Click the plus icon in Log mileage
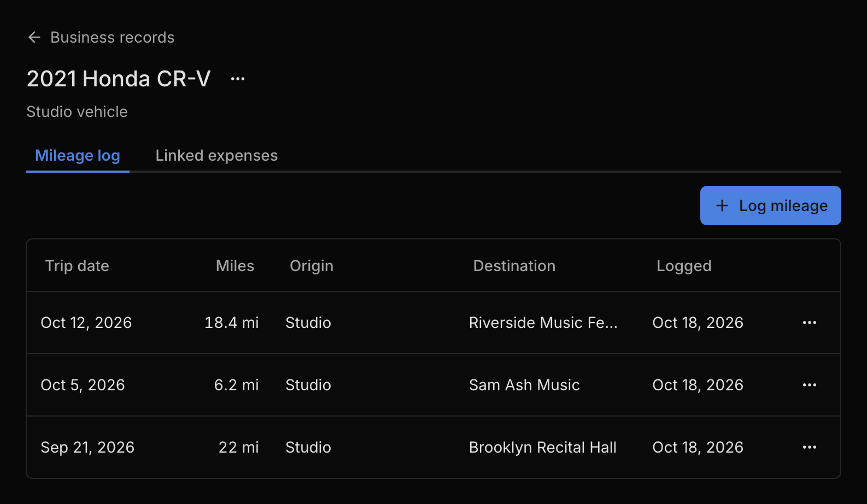The height and width of the screenshot is (504, 867). point(722,206)
